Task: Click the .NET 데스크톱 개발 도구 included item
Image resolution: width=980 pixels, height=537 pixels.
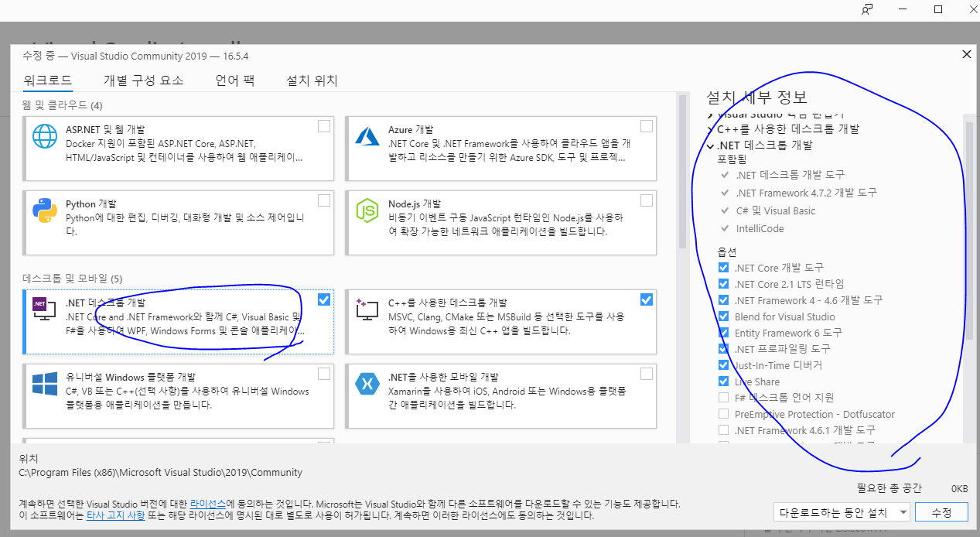Action: click(790, 175)
